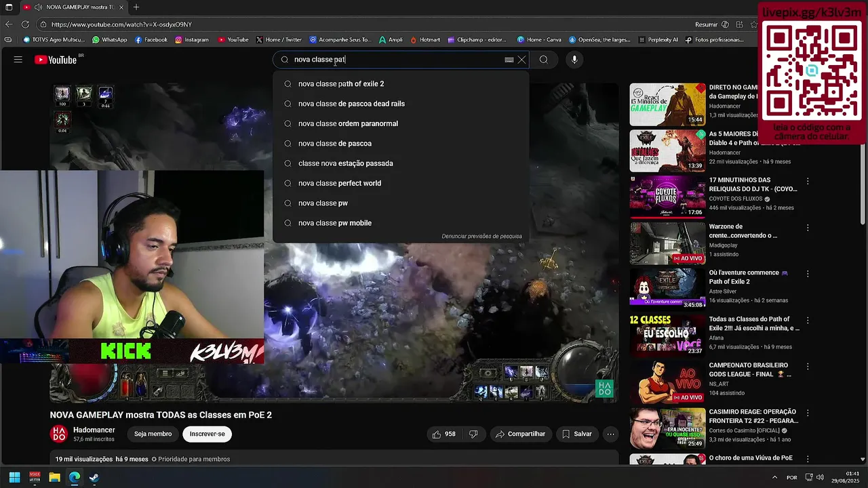Open options for 'Warzone de crente' video
Image resolution: width=868 pixels, height=488 pixels.
(808, 227)
